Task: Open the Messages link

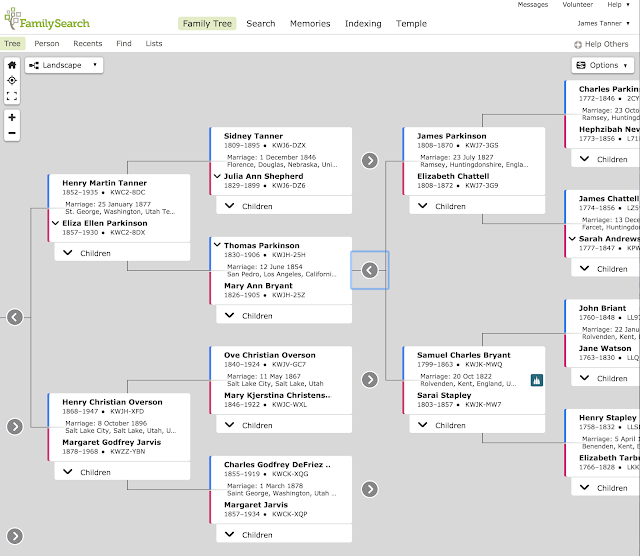Action: click(x=532, y=5)
